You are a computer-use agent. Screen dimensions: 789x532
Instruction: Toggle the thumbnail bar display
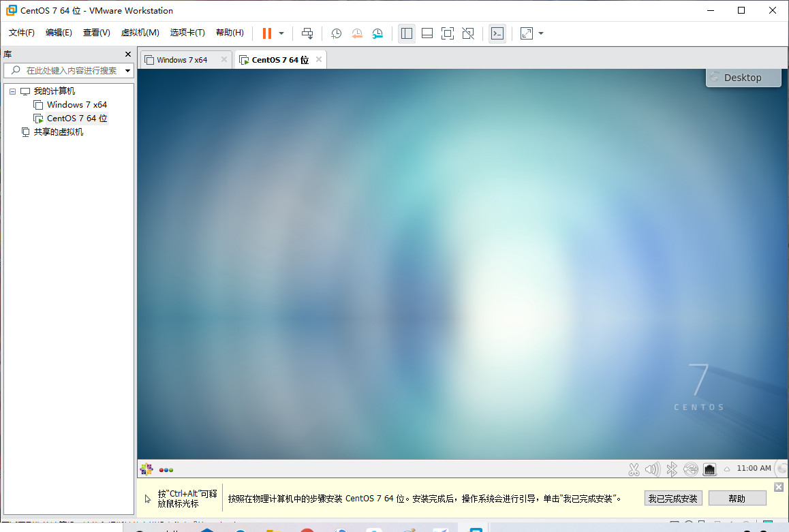click(427, 33)
